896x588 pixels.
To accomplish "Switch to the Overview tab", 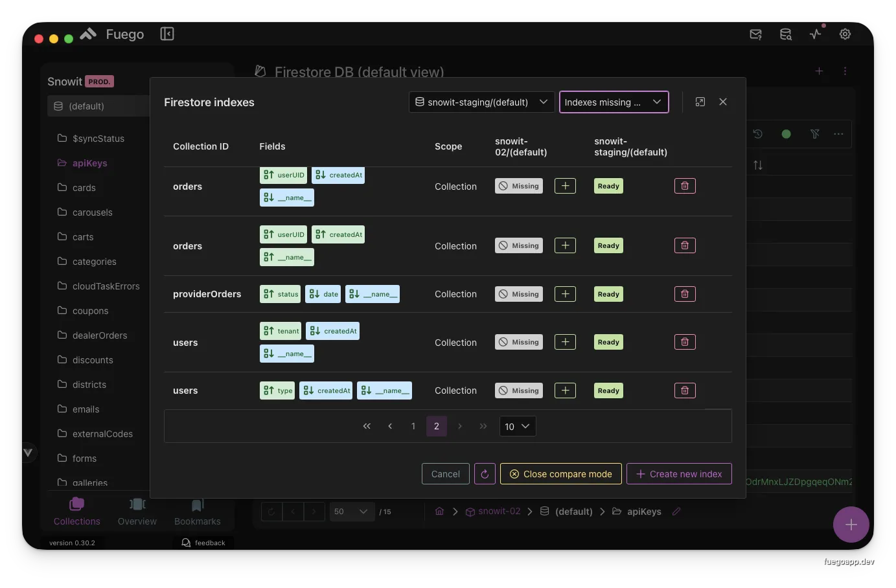I will (x=137, y=511).
